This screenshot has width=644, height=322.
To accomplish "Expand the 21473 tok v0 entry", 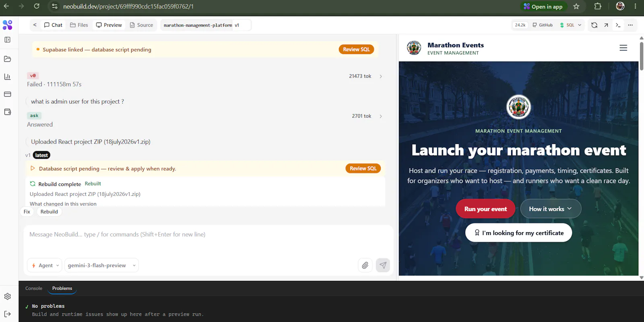I will [x=381, y=76].
